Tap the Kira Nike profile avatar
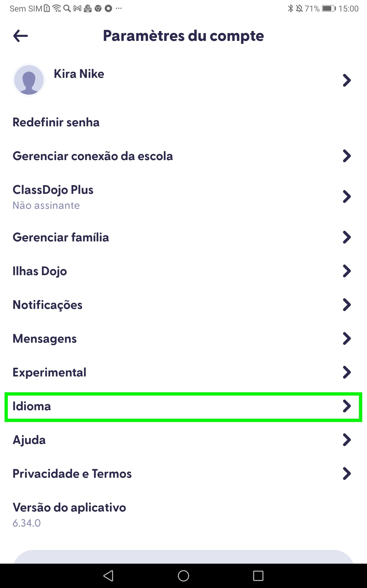 coord(29,80)
